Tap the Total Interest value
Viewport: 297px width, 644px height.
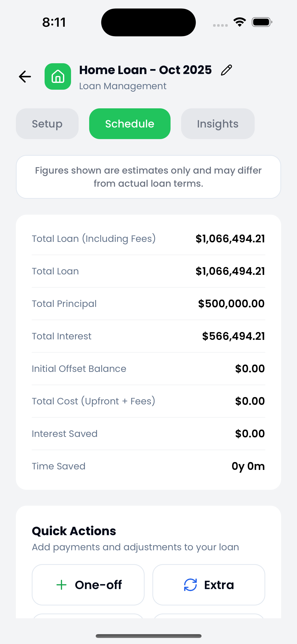click(x=233, y=336)
